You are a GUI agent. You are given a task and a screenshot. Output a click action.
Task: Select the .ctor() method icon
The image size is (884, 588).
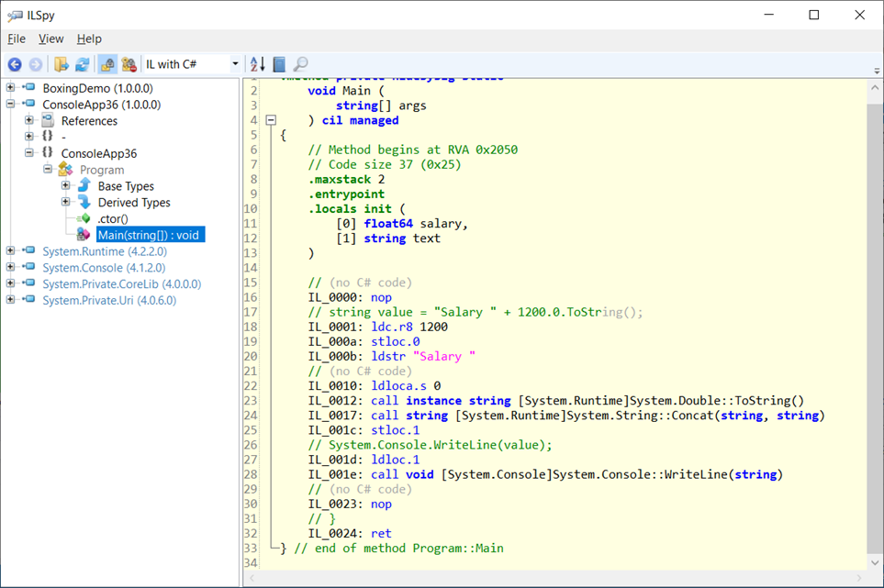pos(84,219)
